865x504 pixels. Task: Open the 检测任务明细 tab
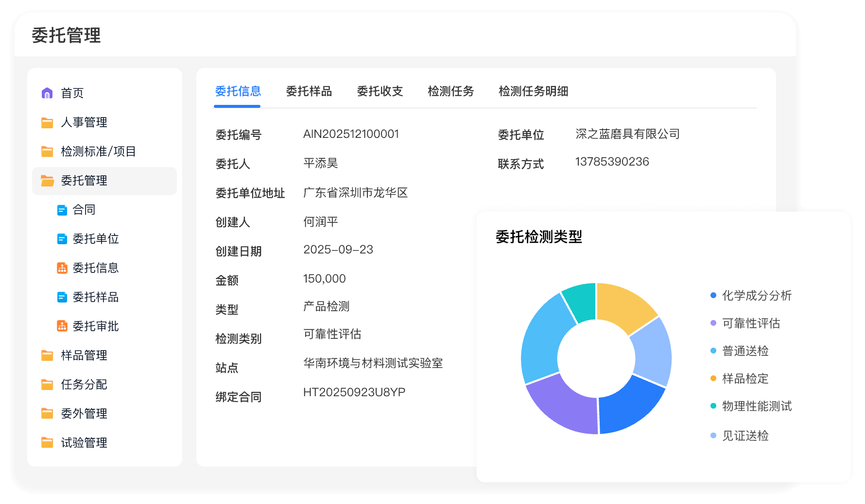tap(533, 91)
